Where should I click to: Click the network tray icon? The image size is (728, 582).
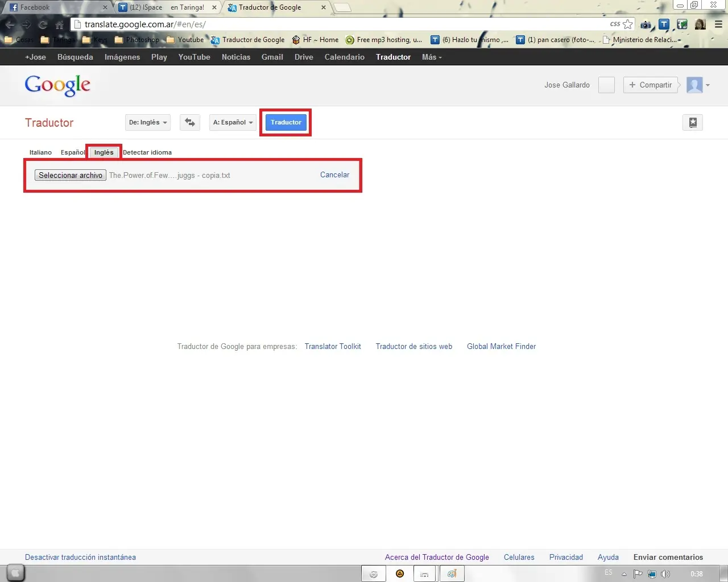652,574
